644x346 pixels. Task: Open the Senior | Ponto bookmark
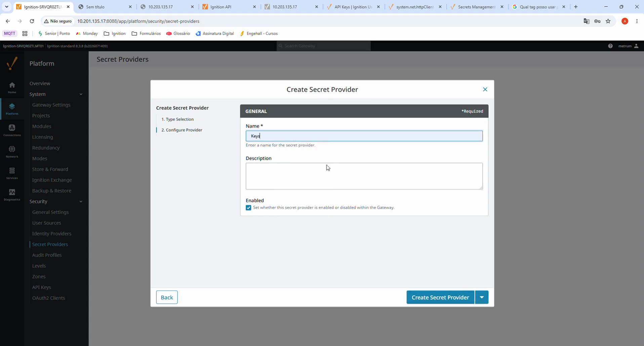54,34
